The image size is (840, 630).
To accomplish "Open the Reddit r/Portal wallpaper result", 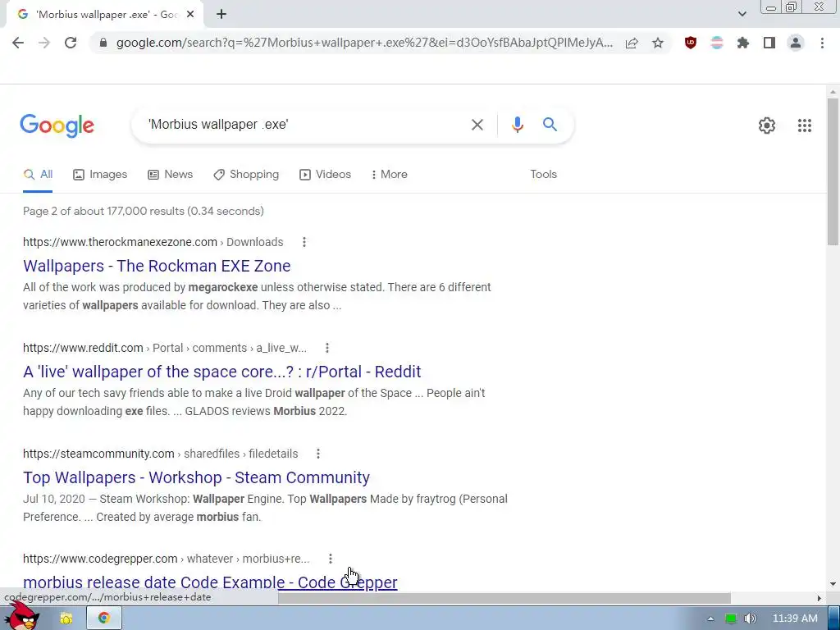I will tap(221, 372).
